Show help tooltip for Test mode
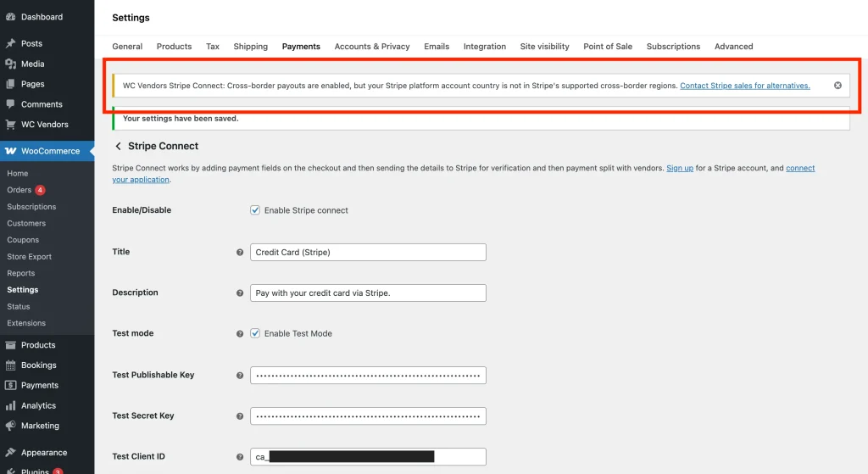The width and height of the screenshot is (868, 474). point(240,334)
